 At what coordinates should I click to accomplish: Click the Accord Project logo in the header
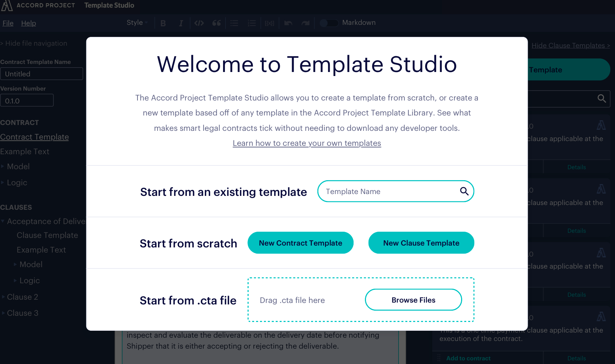point(7,5)
